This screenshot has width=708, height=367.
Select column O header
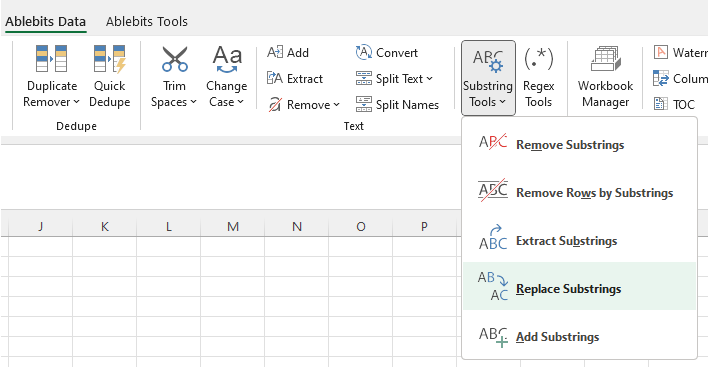coord(361,227)
